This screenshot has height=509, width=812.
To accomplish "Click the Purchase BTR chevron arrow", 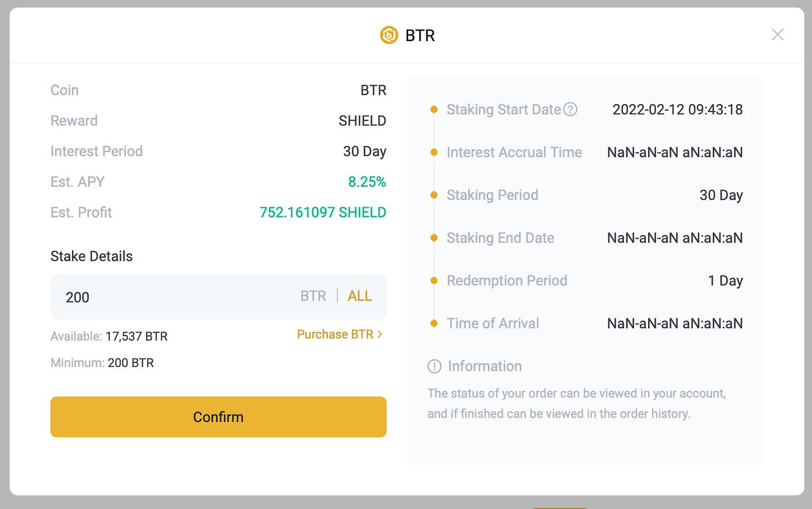I will 380,334.
